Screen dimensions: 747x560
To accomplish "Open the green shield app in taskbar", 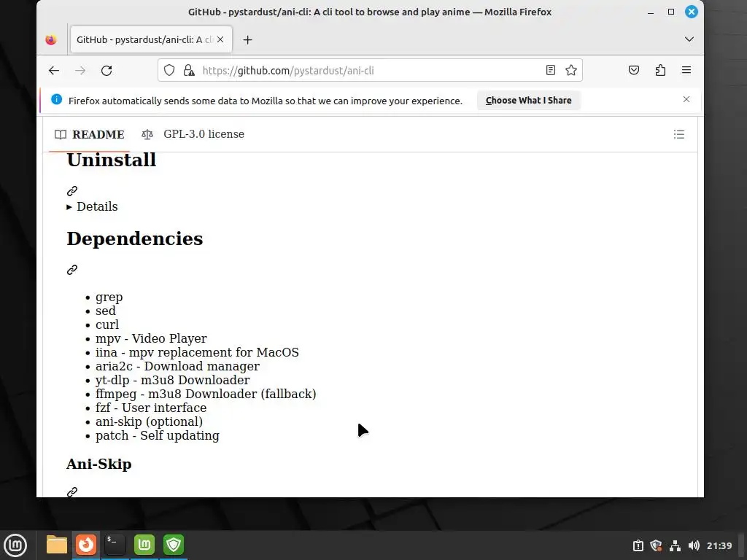I will [x=174, y=545].
